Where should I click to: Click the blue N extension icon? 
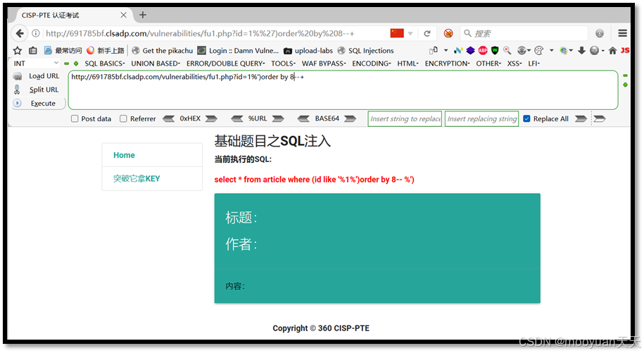[458, 51]
